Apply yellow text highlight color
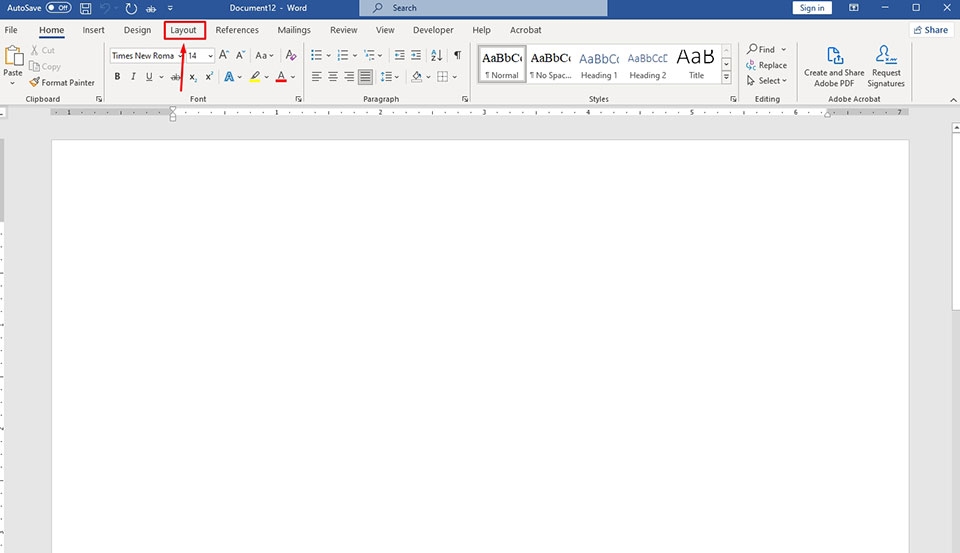This screenshot has width=960, height=553. click(255, 77)
